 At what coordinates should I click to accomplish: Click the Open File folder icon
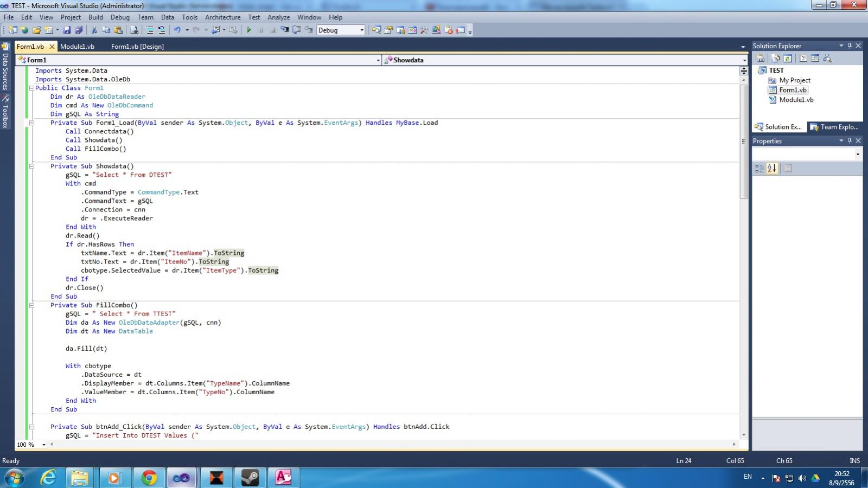pos(37,30)
